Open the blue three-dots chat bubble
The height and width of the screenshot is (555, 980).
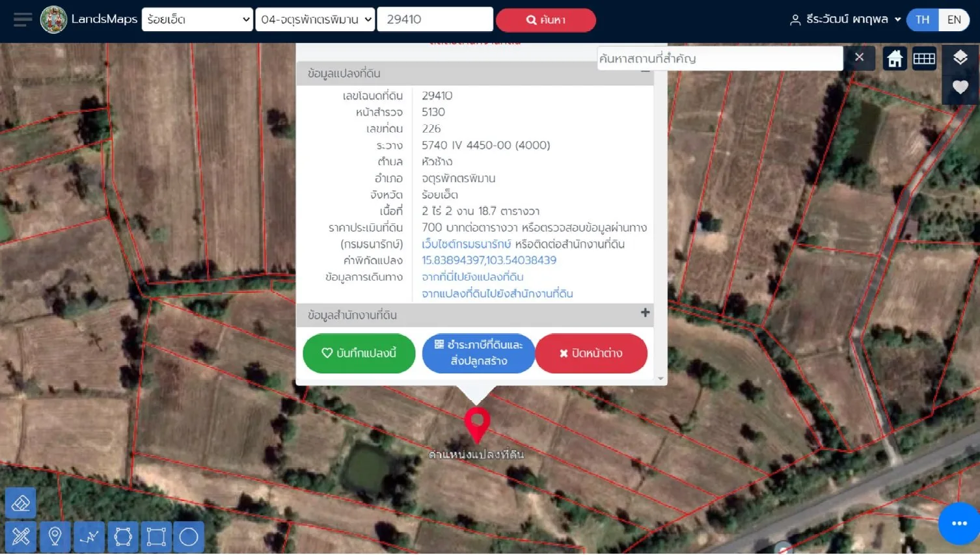[x=959, y=523]
